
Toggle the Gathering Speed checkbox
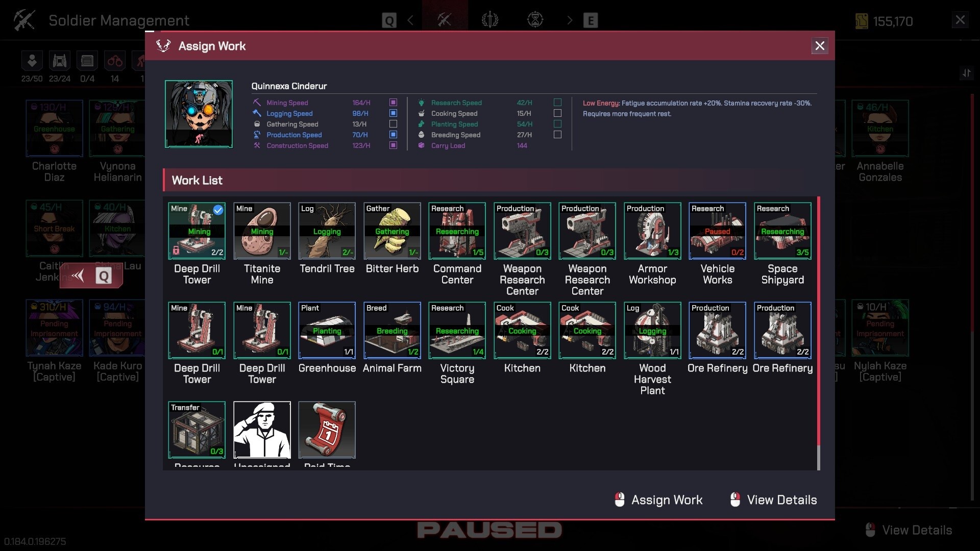point(393,124)
